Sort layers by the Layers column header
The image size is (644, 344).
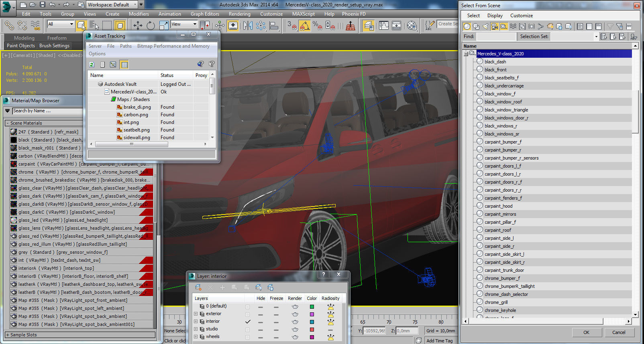click(218, 298)
